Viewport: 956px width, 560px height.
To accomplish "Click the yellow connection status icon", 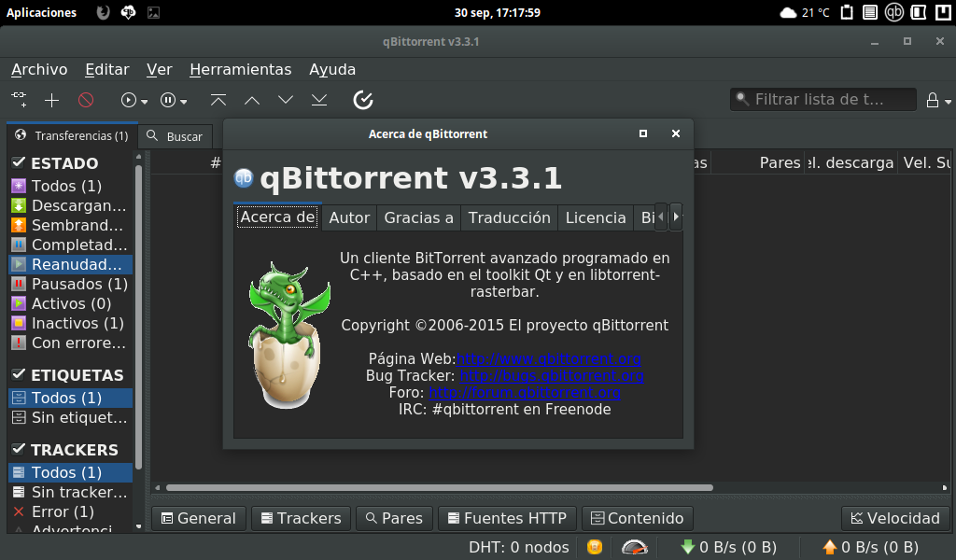I will click(x=595, y=547).
